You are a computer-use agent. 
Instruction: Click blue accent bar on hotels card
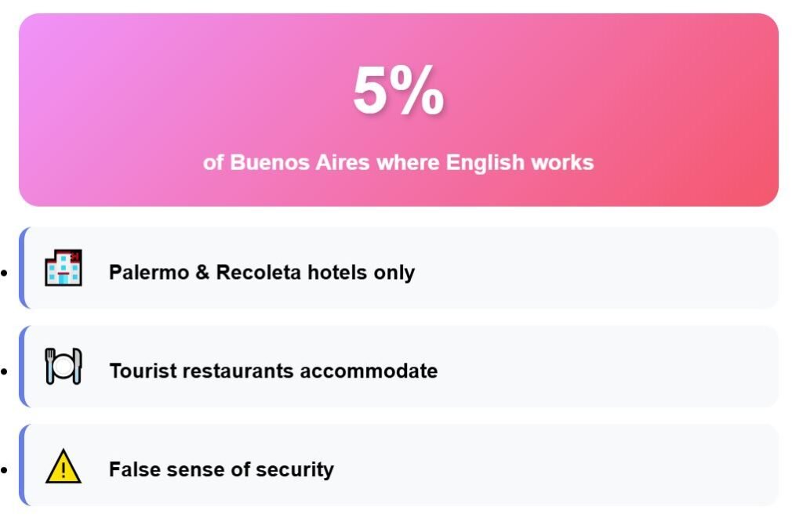tap(22, 268)
